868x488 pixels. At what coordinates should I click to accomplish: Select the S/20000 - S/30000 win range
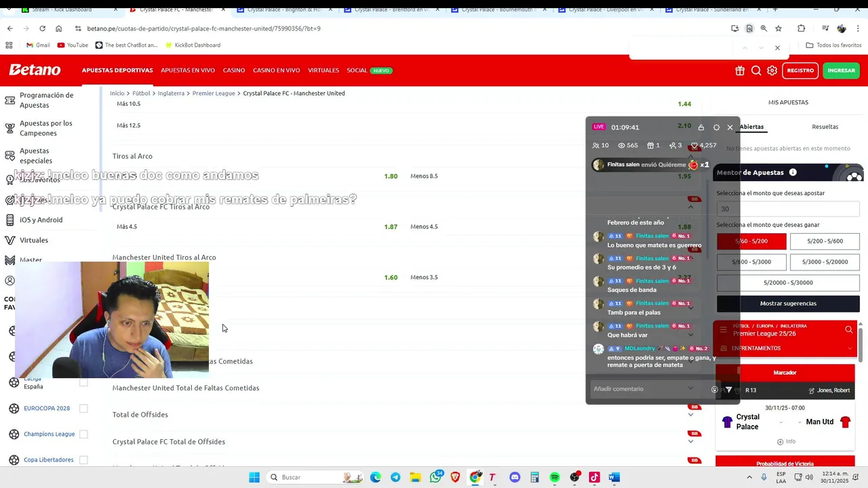788,283
